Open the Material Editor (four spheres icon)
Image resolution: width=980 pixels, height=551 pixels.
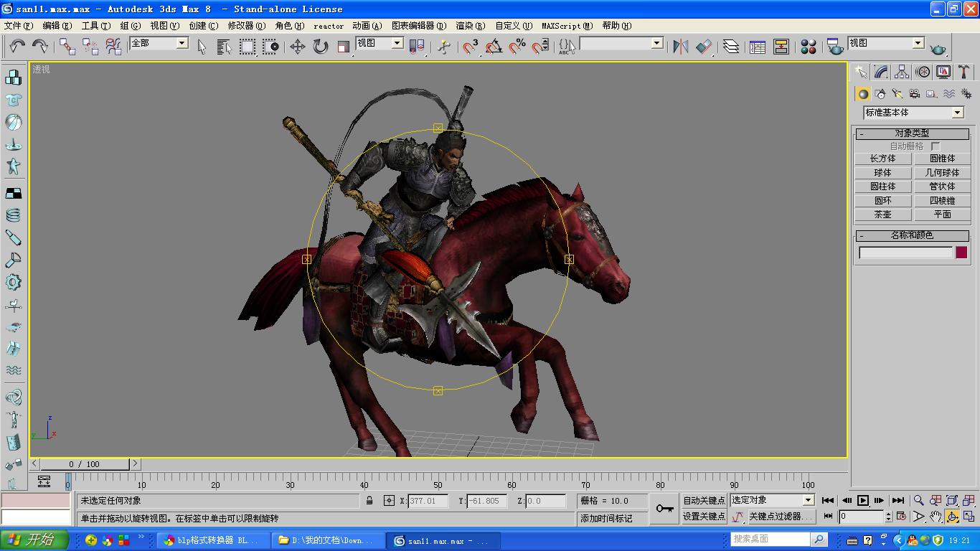click(809, 47)
